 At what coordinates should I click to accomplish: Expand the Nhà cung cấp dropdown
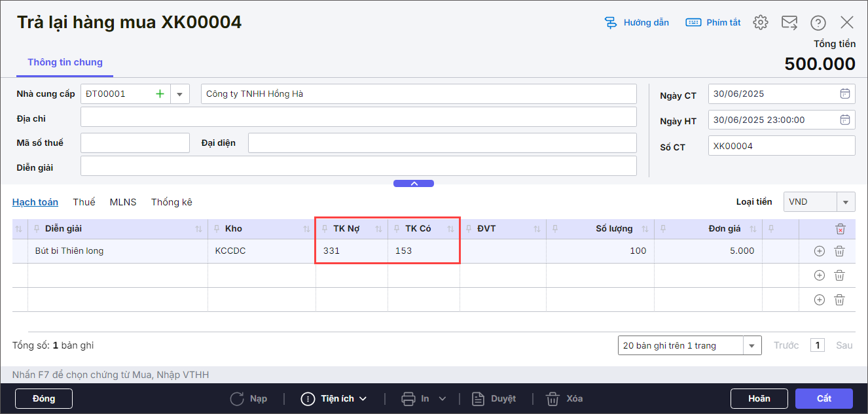click(x=180, y=94)
